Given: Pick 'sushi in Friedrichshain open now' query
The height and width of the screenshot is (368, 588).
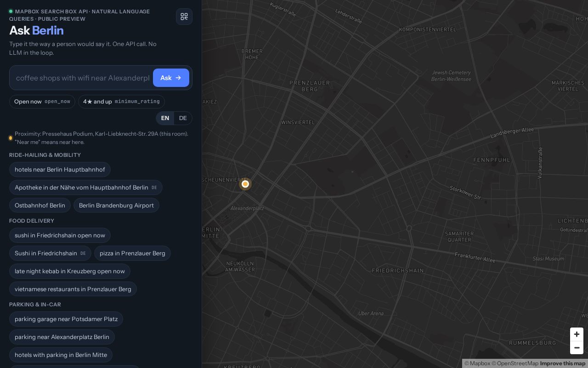Looking at the screenshot, I should coord(60,235).
